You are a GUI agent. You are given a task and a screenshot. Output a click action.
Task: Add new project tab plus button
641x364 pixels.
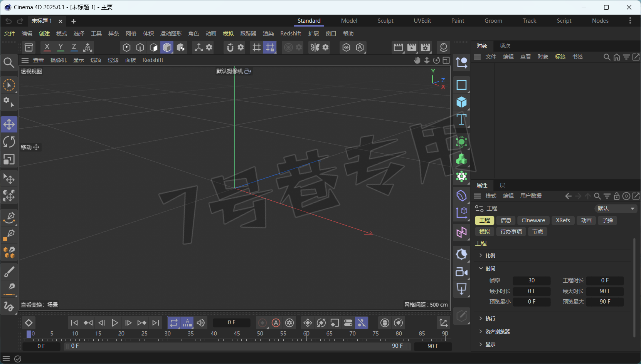pos(74,21)
